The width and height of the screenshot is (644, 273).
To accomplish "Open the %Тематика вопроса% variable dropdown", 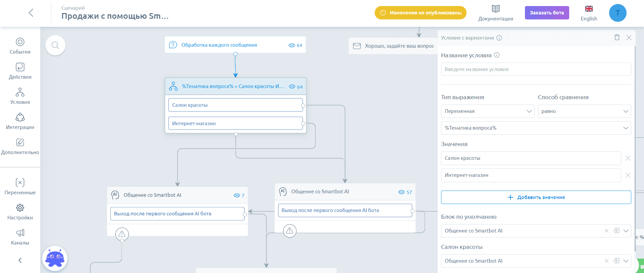I will coord(536,128).
